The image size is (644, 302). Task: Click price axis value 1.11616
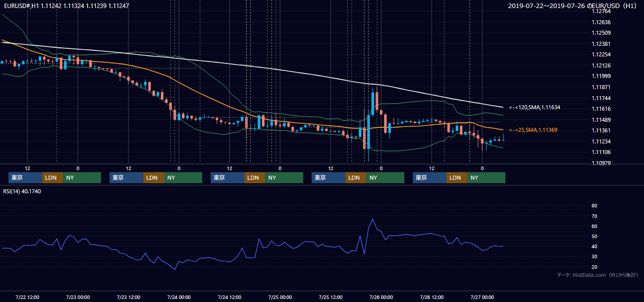[x=601, y=109]
